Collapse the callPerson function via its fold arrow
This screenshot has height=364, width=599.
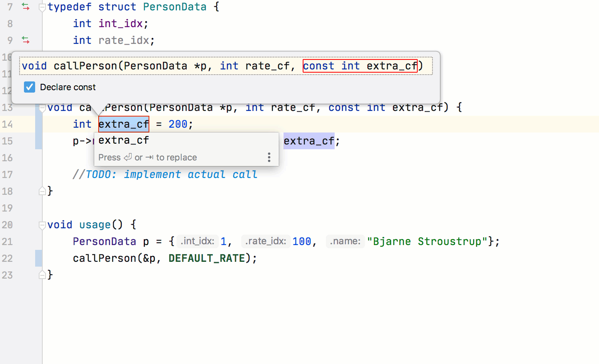click(42, 107)
